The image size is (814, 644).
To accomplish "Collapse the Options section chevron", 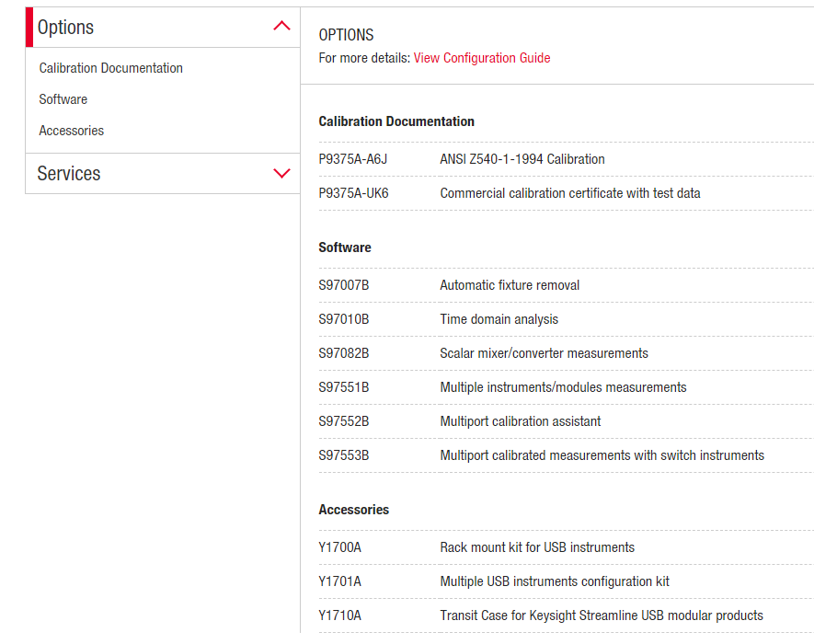I will click(x=281, y=27).
